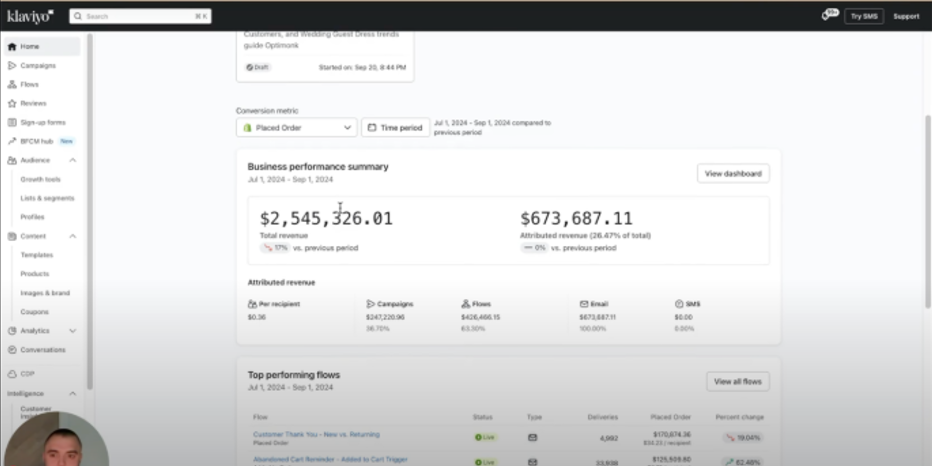
Task: Click the Flows icon in sidebar
Action: click(x=12, y=84)
